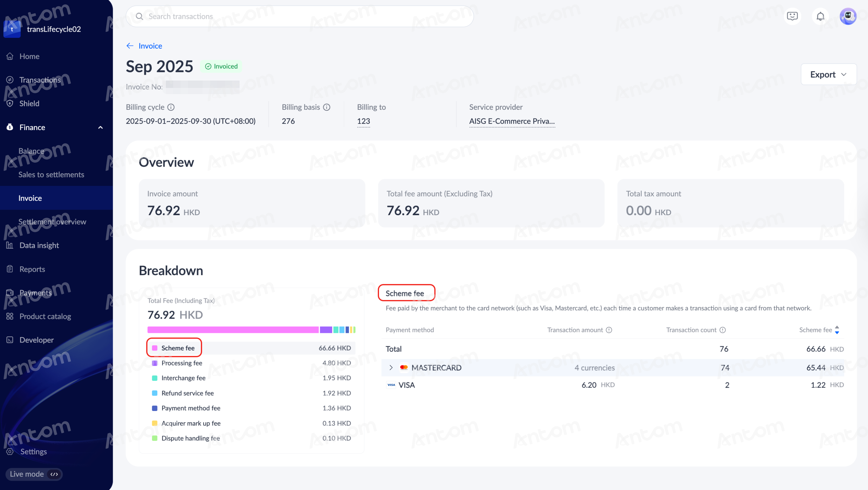Click the green Dispute handling fee swatch
Viewport: 868px width, 490px height.
pyautogui.click(x=155, y=438)
